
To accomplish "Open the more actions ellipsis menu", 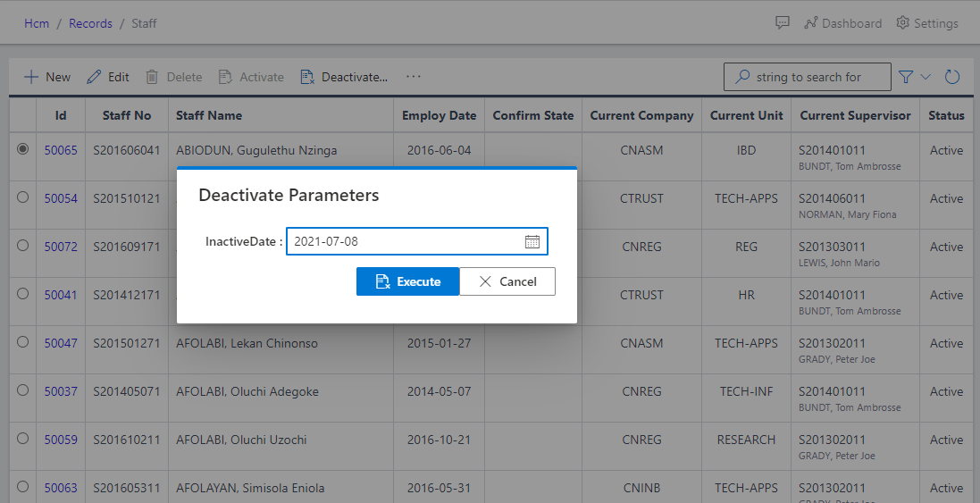I will [x=413, y=76].
